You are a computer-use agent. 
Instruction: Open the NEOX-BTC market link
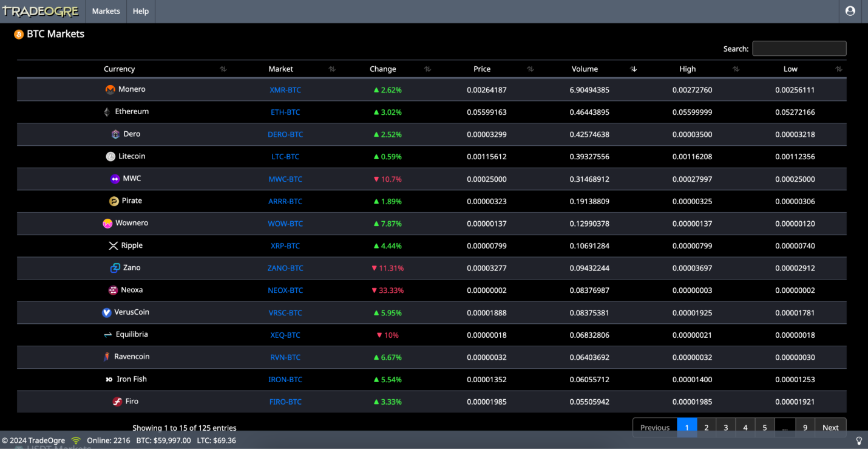[x=285, y=290]
